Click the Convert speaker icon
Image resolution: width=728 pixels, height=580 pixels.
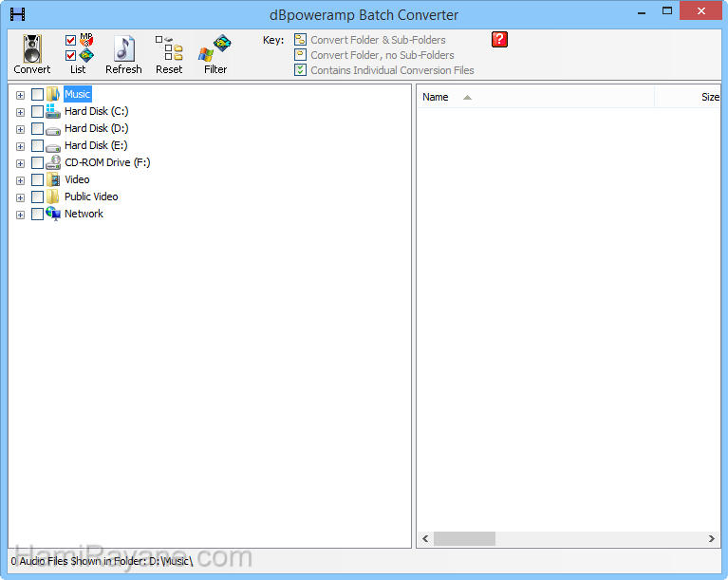tap(32, 48)
